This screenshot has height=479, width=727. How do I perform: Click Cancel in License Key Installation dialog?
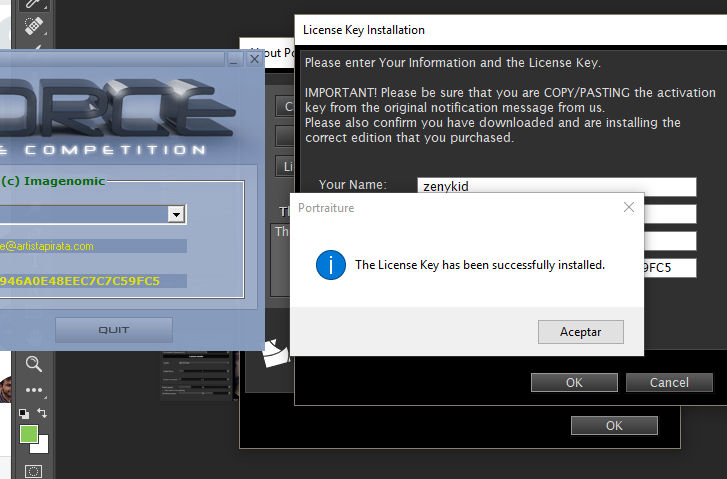click(669, 383)
